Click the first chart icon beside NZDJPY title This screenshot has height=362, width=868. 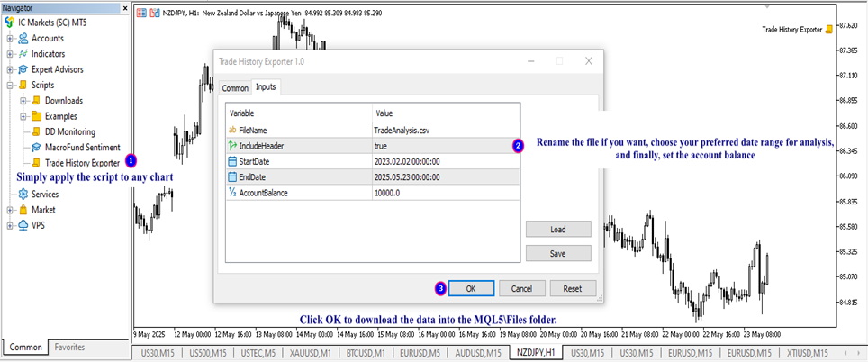point(141,13)
